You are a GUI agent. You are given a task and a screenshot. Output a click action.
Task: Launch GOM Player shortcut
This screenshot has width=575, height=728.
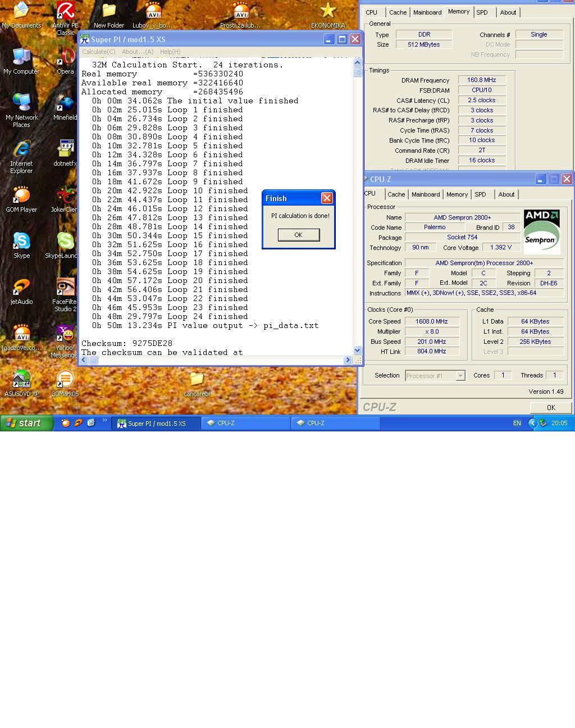(21, 199)
